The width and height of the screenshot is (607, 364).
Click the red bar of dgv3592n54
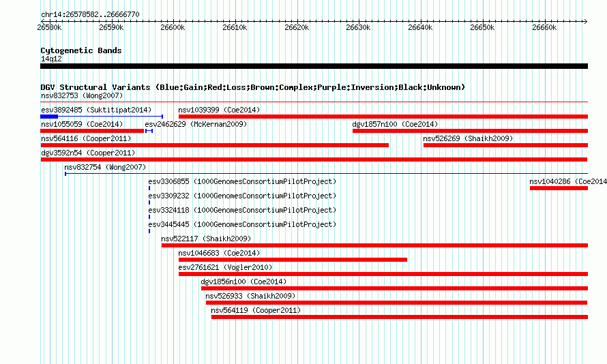(314, 160)
